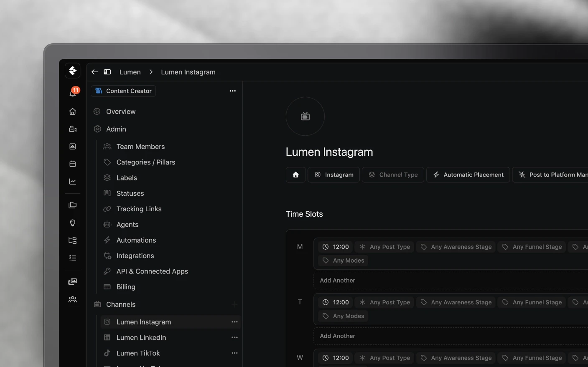Click the Lumen Instagram avatar circle
The width and height of the screenshot is (588, 367).
[x=305, y=116]
